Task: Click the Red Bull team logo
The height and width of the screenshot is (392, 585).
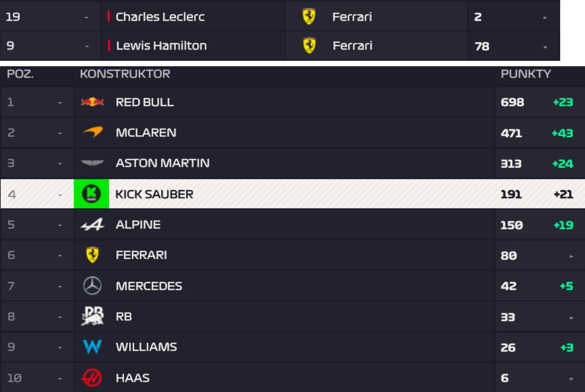Action: tap(92, 102)
